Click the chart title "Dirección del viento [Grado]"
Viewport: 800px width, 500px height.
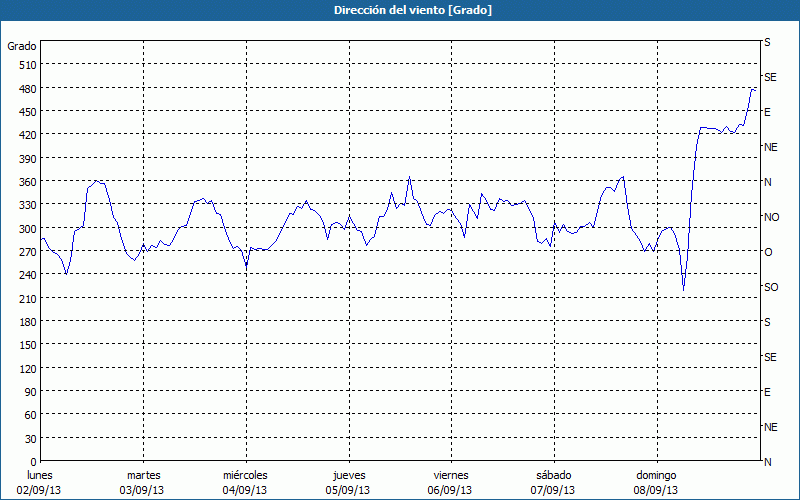(x=399, y=10)
